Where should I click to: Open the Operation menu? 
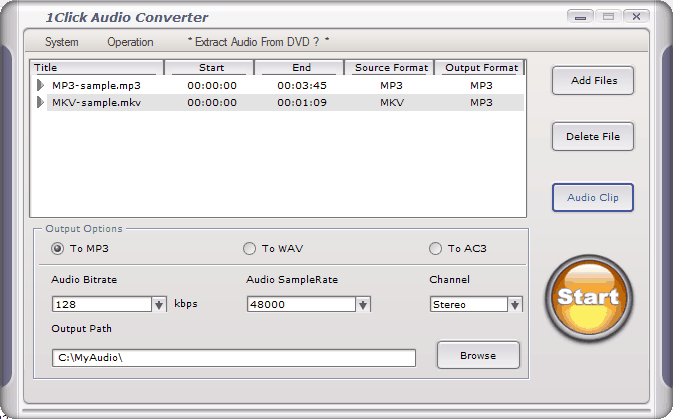tap(130, 42)
